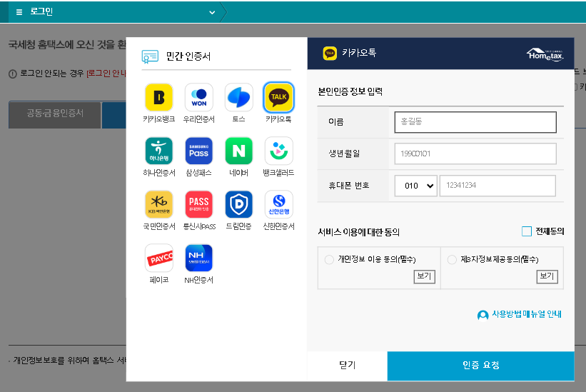Focus the name (이름) input field
Viewport: 586px width, 392px height.
(475, 122)
